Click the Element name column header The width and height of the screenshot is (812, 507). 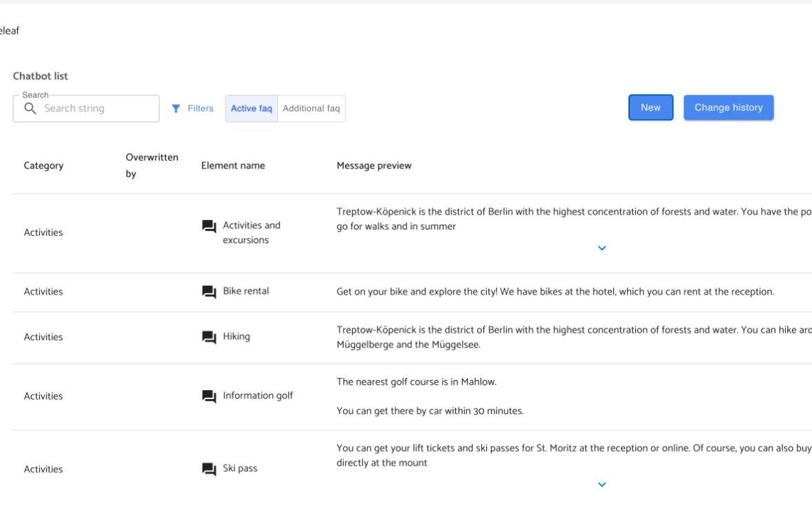pyautogui.click(x=233, y=166)
